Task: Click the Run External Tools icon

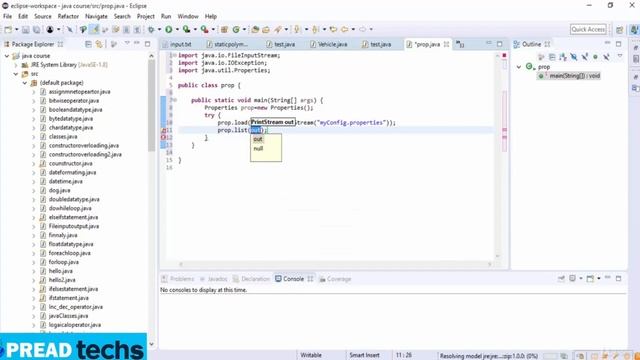Action: [204, 29]
